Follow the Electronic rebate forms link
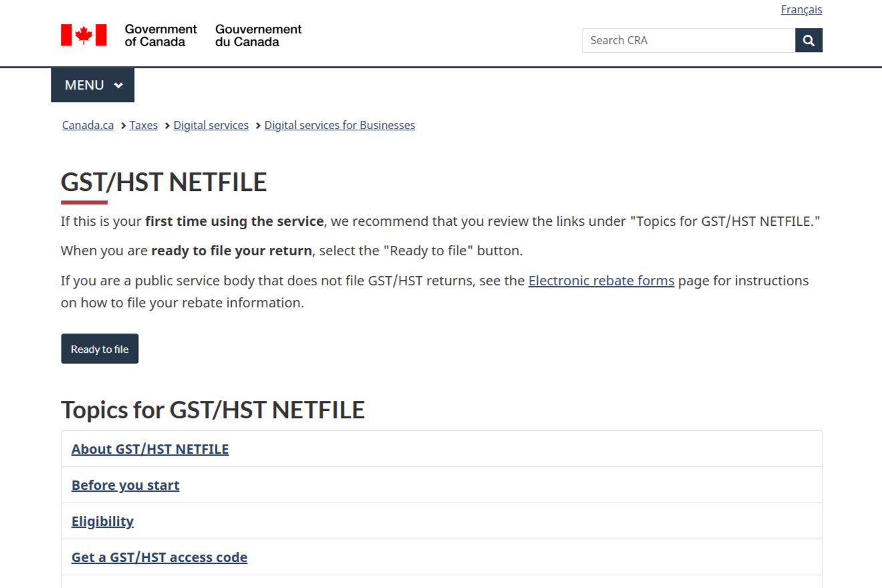 click(x=601, y=281)
